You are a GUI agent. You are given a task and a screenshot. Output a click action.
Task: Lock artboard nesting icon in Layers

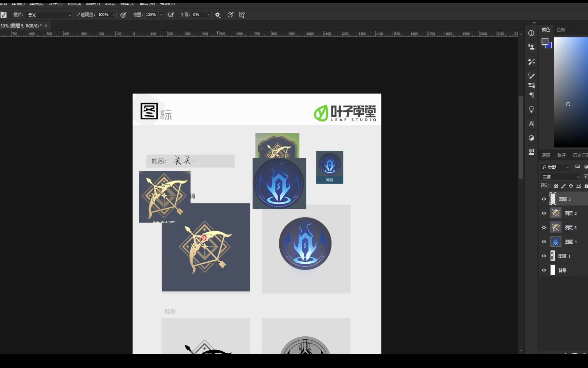pyautogui.click(x=578, y=186)
